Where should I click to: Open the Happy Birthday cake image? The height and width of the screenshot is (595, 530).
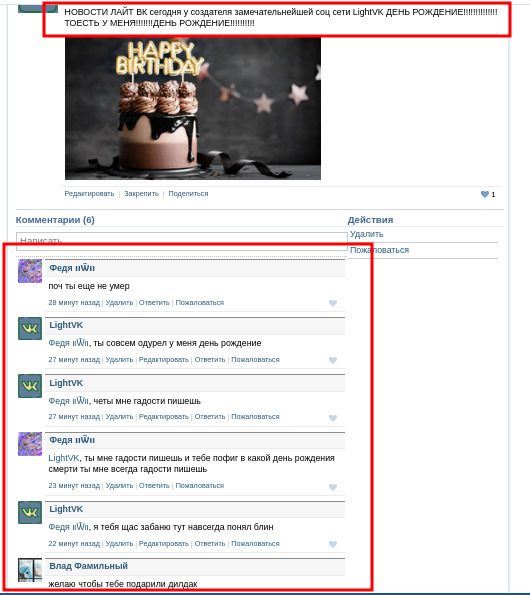coord(193,109)
